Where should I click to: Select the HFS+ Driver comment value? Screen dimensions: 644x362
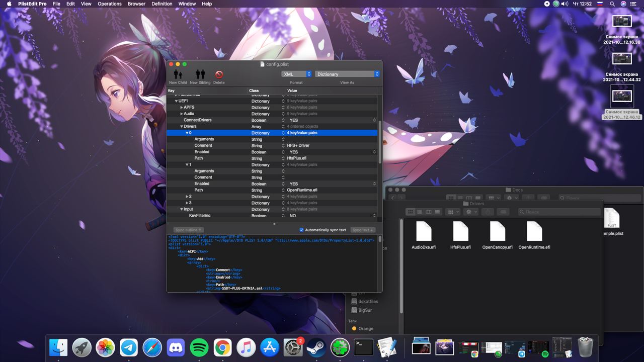[x=332, y=146]
